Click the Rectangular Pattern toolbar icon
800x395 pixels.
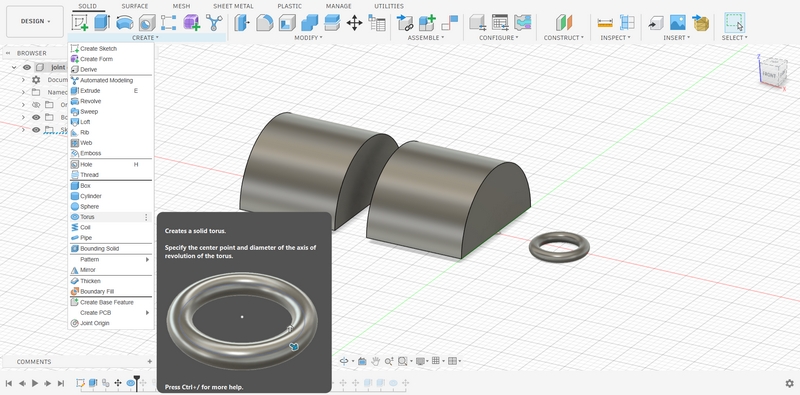pyautogui.click(x=169, y=22)
